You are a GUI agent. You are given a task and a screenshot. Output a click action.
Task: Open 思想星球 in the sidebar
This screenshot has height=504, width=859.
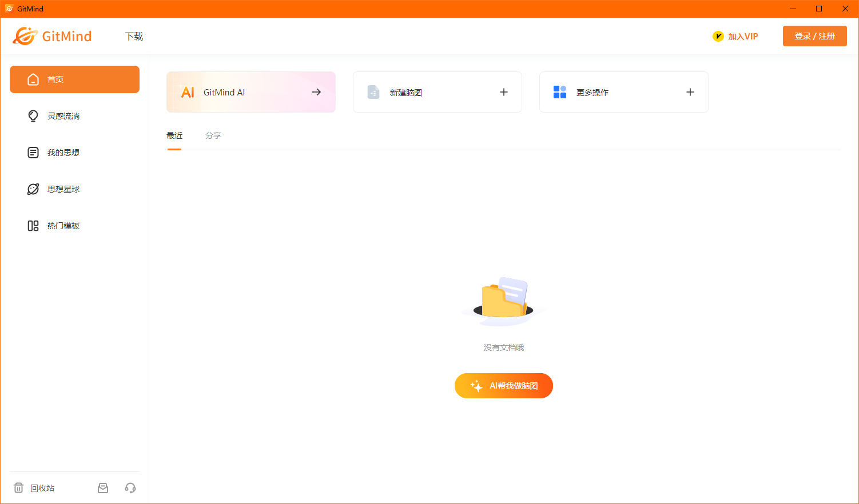point(74,189)
